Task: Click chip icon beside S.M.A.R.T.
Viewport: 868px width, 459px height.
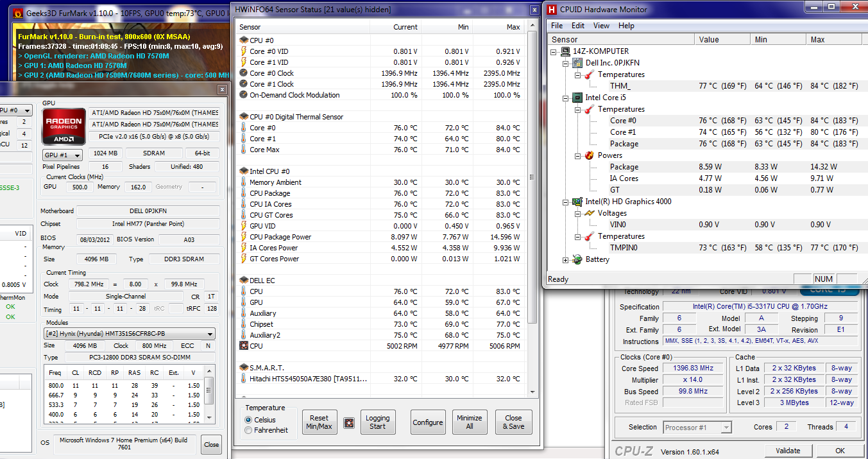Action: [243, 368]
